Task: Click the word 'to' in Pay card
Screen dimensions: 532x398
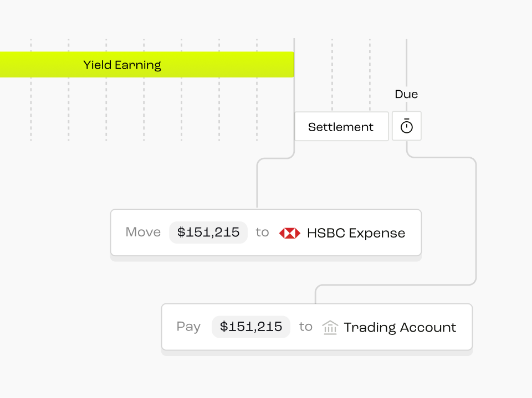Action: [306, 327]
